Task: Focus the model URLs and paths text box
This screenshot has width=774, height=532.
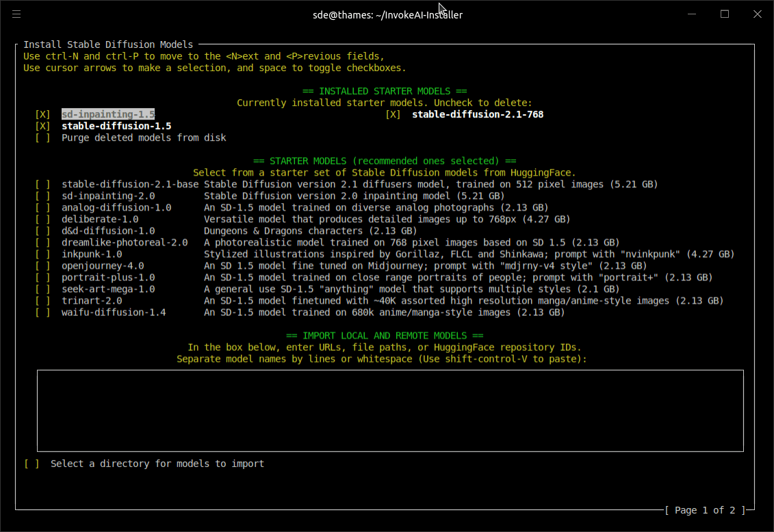Action: click(390, 411)
